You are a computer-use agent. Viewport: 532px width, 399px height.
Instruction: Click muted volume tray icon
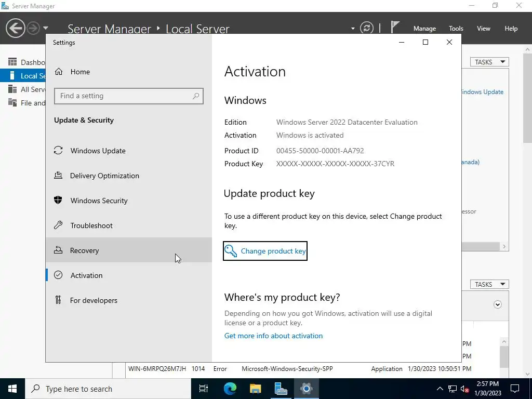point(465,389)
